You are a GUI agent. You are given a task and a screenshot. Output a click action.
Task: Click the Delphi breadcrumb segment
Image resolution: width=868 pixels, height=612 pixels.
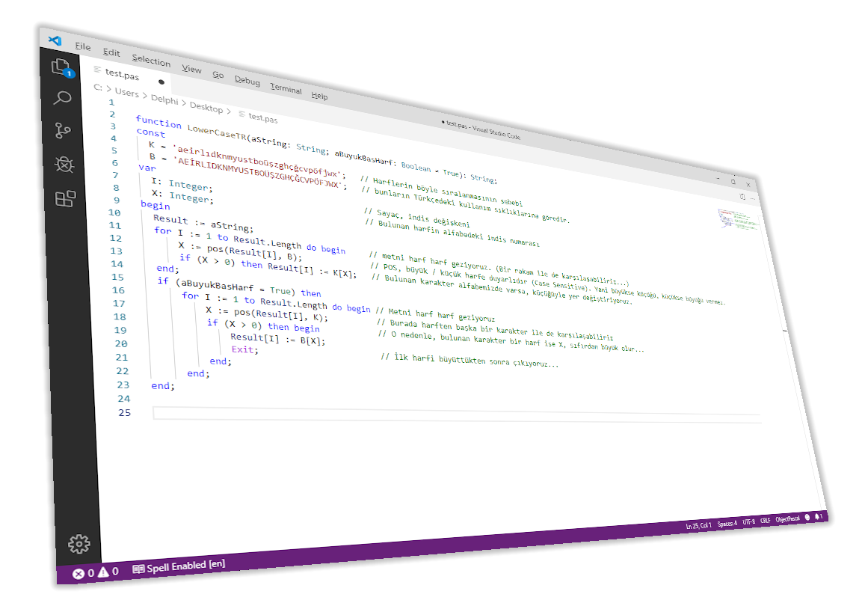pos(164,100)
